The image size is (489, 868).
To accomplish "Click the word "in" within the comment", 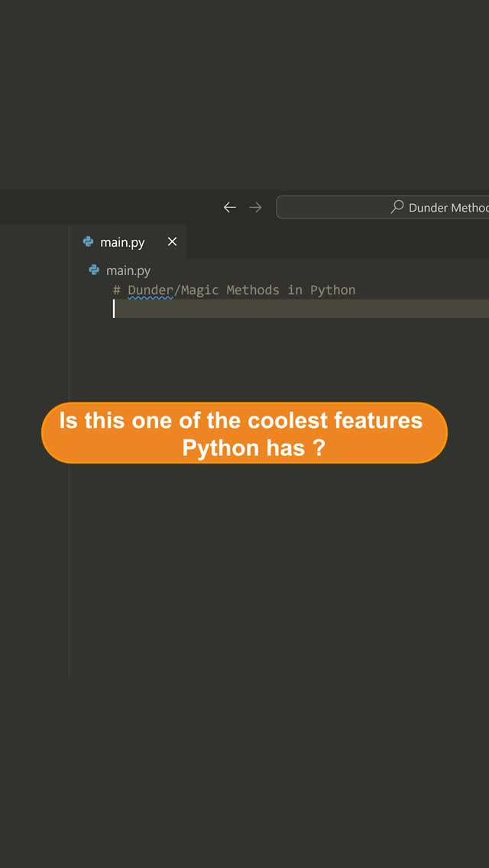I will coord(295,290).
